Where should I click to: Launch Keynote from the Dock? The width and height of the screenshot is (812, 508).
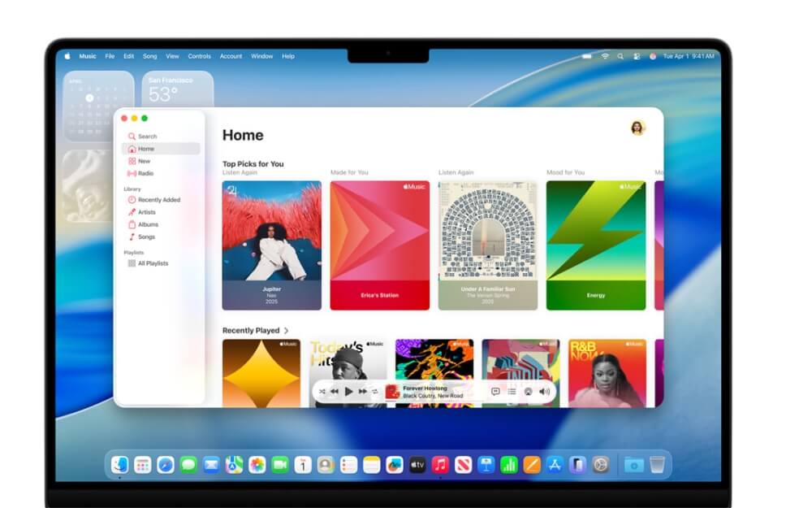[486, 465]
